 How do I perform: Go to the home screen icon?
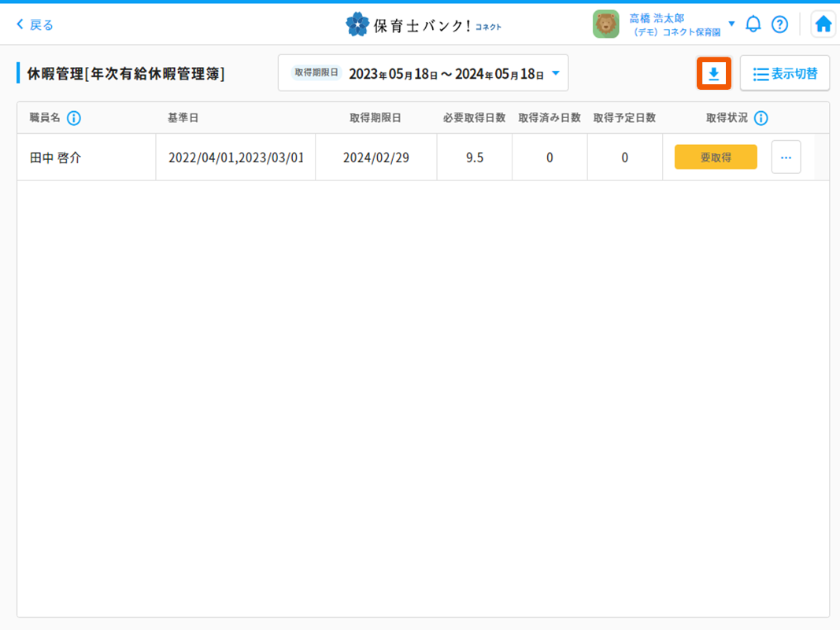[x=823, y=24]
